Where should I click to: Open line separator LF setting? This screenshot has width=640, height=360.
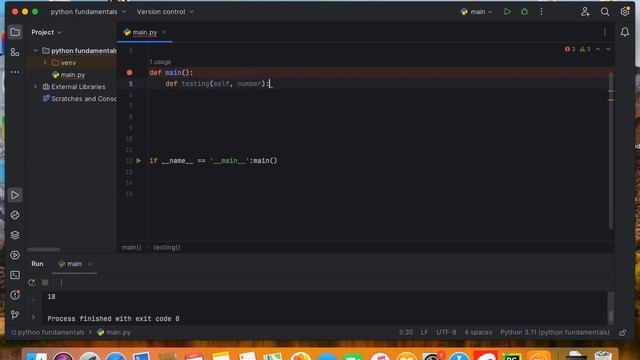(x=424, y=333)
